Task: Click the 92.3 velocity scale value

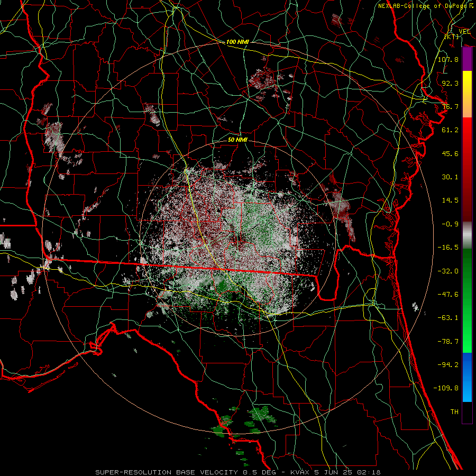Action: click(450, 83)
